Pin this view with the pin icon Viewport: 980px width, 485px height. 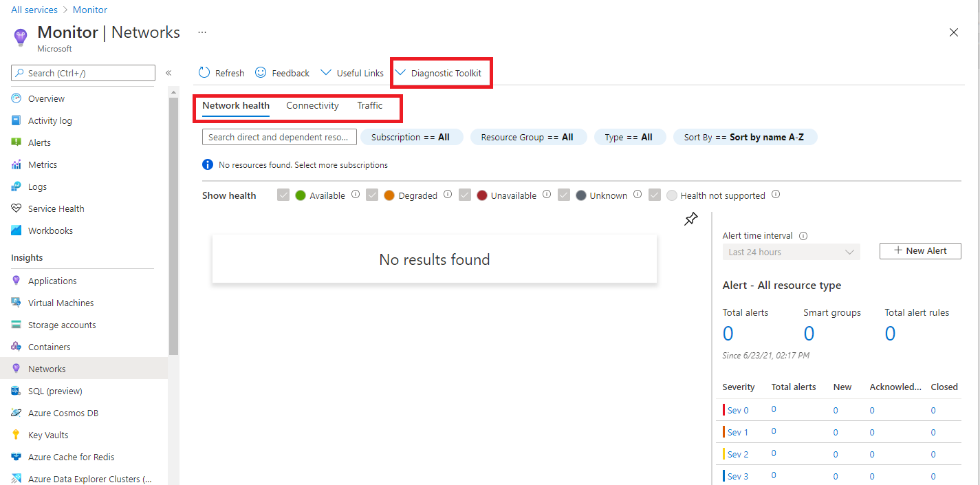coord(691,219)
